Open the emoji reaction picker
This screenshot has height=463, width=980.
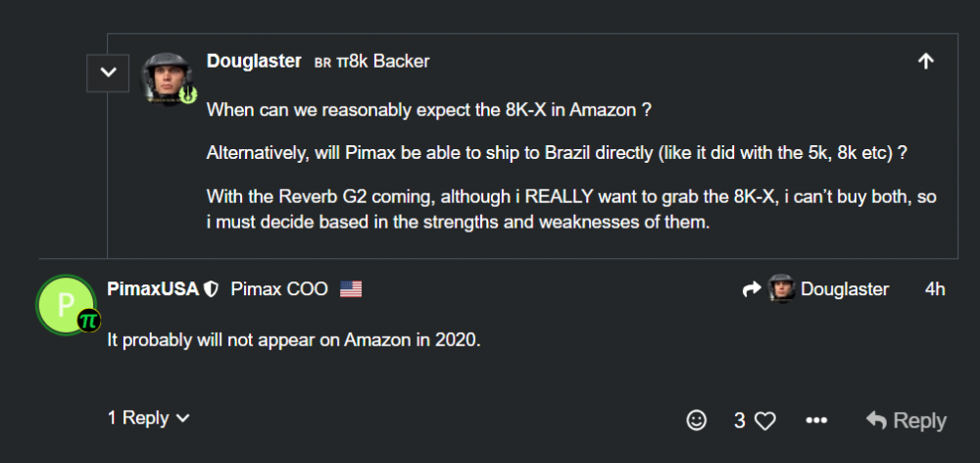696,420
